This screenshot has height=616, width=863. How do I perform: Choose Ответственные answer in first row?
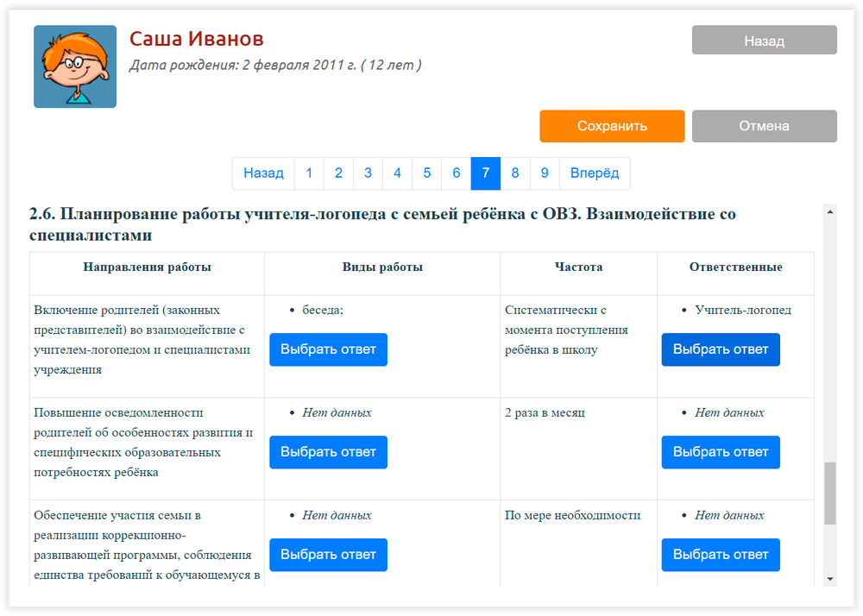click(721, 349)
